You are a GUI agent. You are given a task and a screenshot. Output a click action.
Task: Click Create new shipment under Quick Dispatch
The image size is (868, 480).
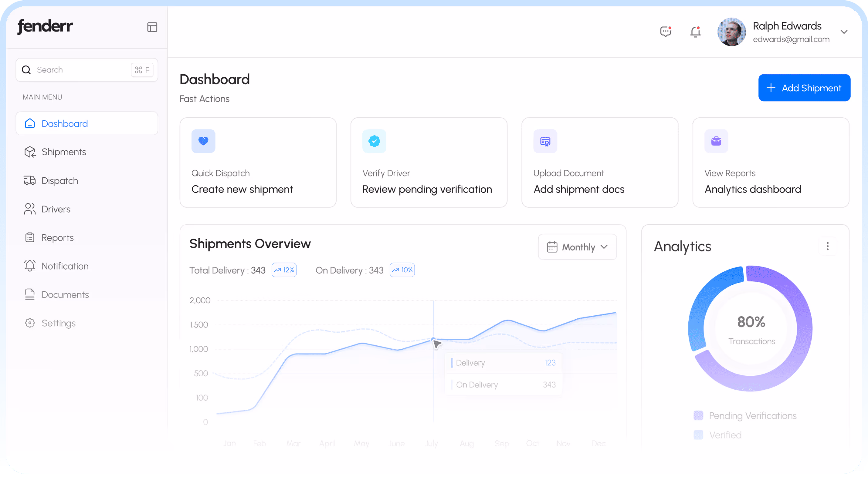tap(242, 189)
